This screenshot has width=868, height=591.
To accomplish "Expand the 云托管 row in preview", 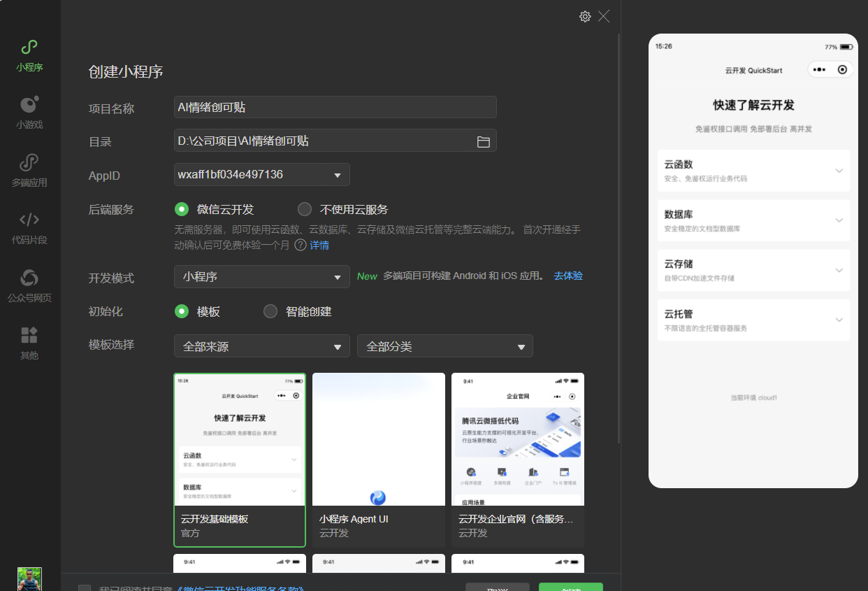I will (753, 320).
